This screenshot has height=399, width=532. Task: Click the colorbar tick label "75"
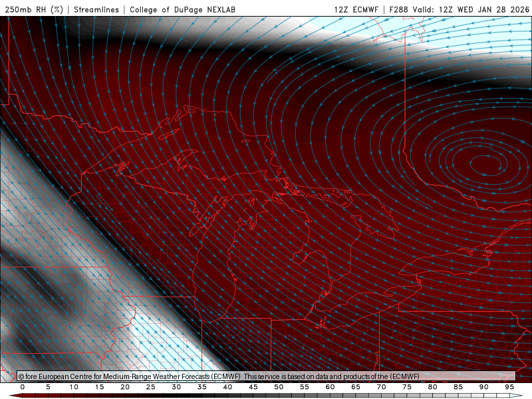click(407, 387)
